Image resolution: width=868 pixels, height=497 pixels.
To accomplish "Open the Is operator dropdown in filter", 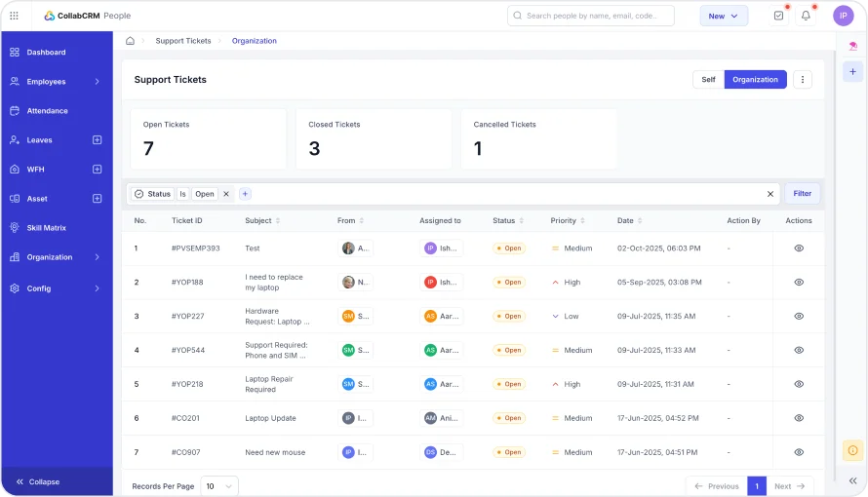I will click(182, 194).
